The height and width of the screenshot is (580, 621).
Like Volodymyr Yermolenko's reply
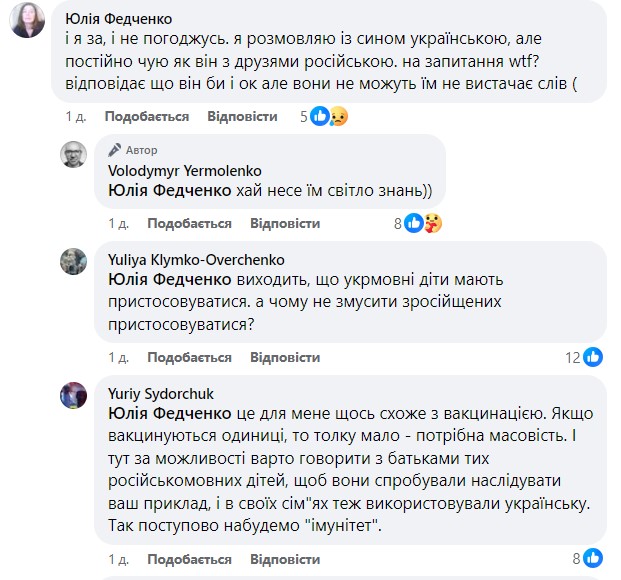[x=189, y=223]
